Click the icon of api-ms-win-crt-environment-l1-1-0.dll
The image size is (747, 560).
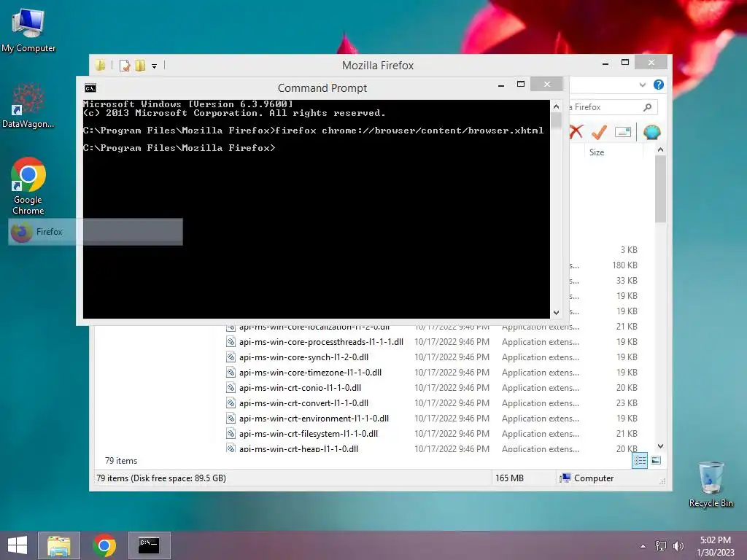[x=231, y=418]
